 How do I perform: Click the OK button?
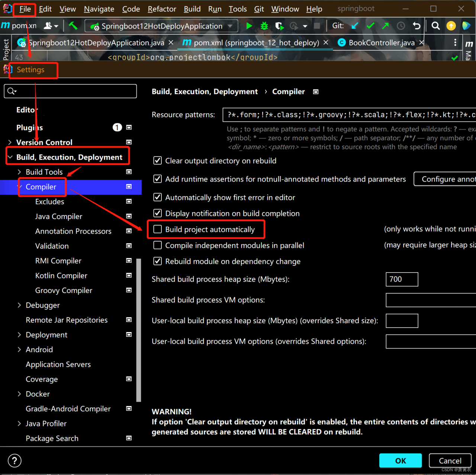point(401,460)
